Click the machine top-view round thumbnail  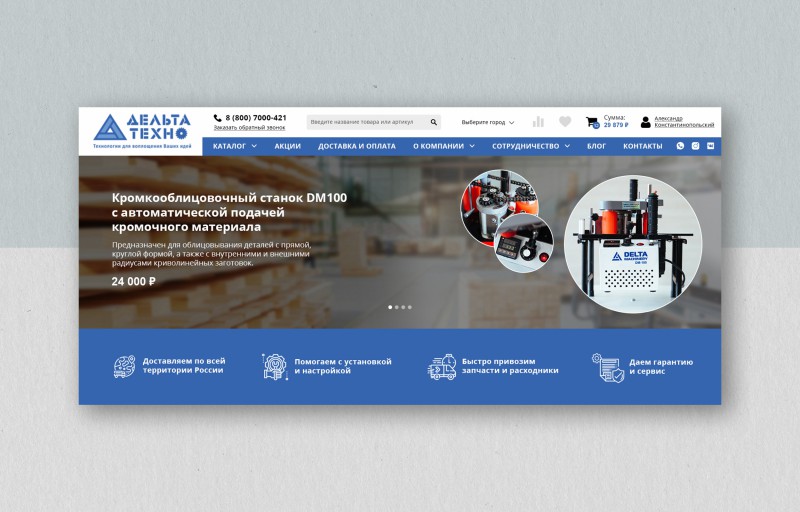coord(499,208)
